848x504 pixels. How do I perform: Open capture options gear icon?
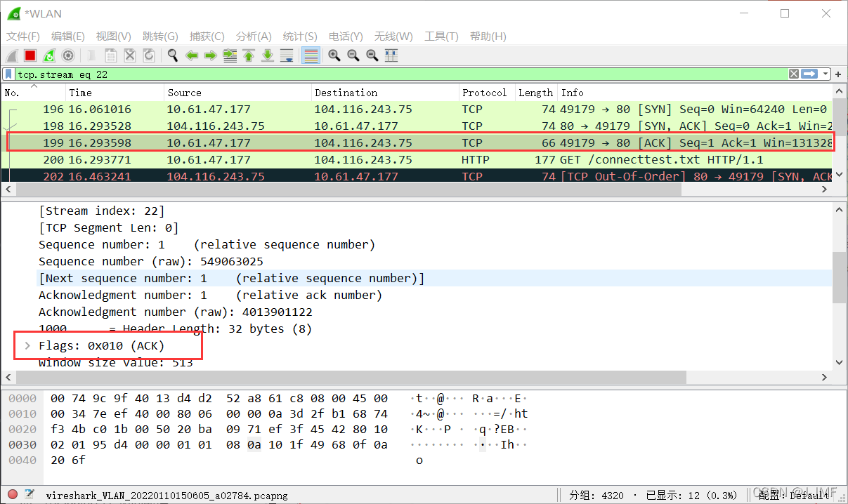coord(68,55)
